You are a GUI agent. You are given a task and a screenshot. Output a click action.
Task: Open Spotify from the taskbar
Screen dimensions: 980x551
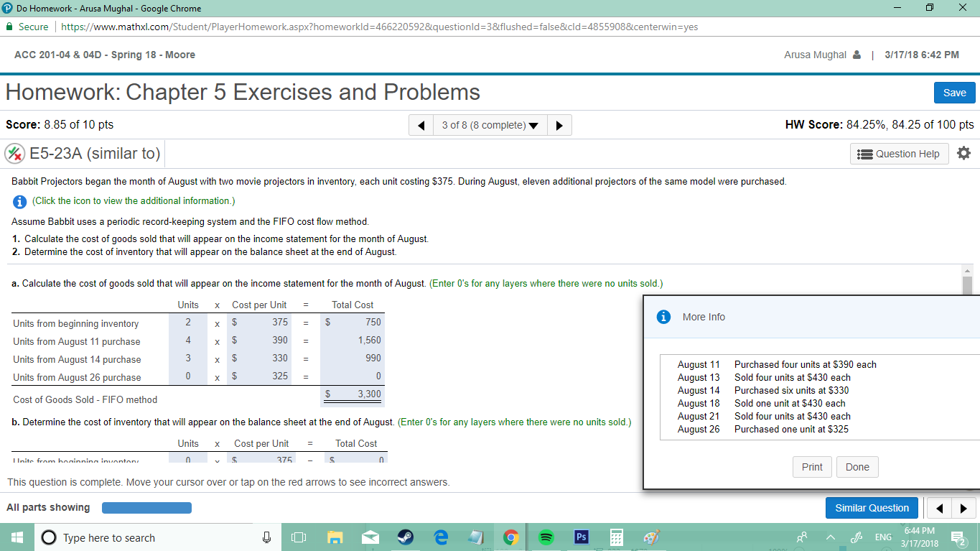(x=546, y=537)
